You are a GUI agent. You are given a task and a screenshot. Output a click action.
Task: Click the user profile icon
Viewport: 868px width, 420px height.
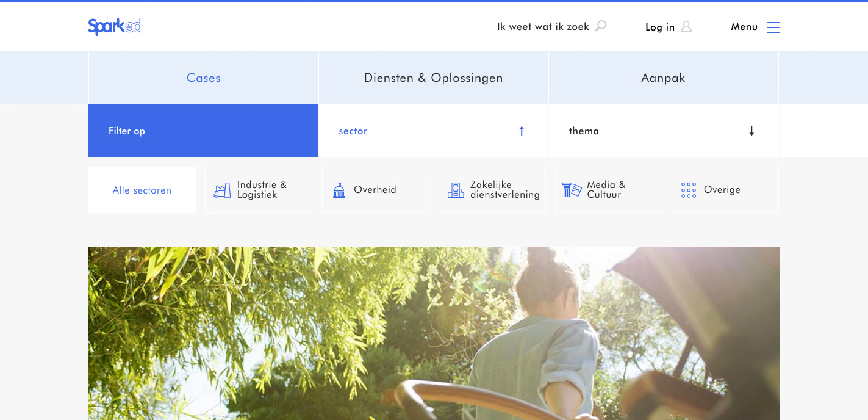686,27
